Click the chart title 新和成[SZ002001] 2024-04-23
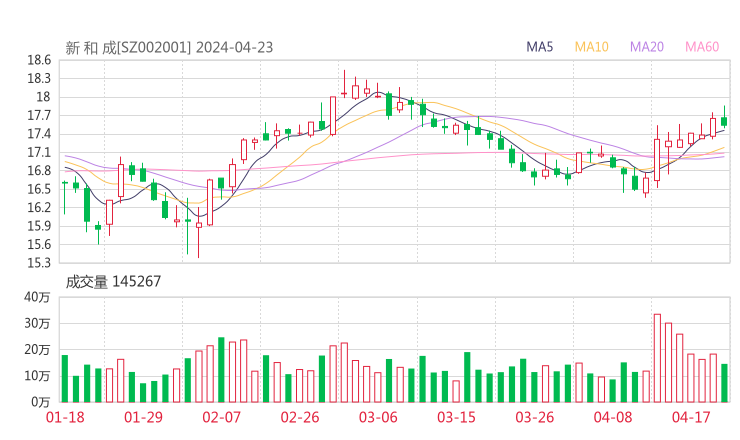Screen dimensions: 740x440 pos(169,48)
